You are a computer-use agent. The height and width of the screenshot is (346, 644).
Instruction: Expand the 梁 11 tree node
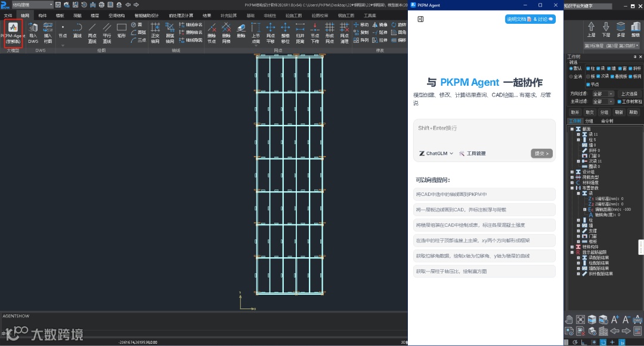tap(578, 134)
